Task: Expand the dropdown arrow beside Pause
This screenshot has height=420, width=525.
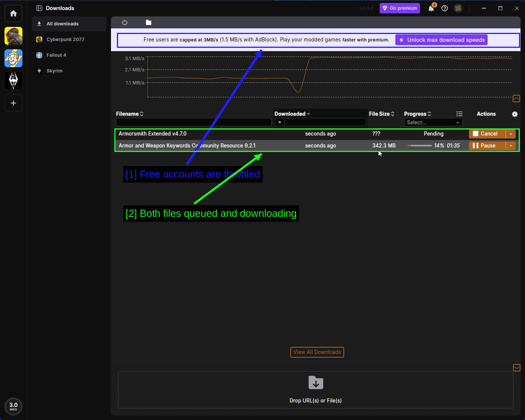Action: [511, 146]
